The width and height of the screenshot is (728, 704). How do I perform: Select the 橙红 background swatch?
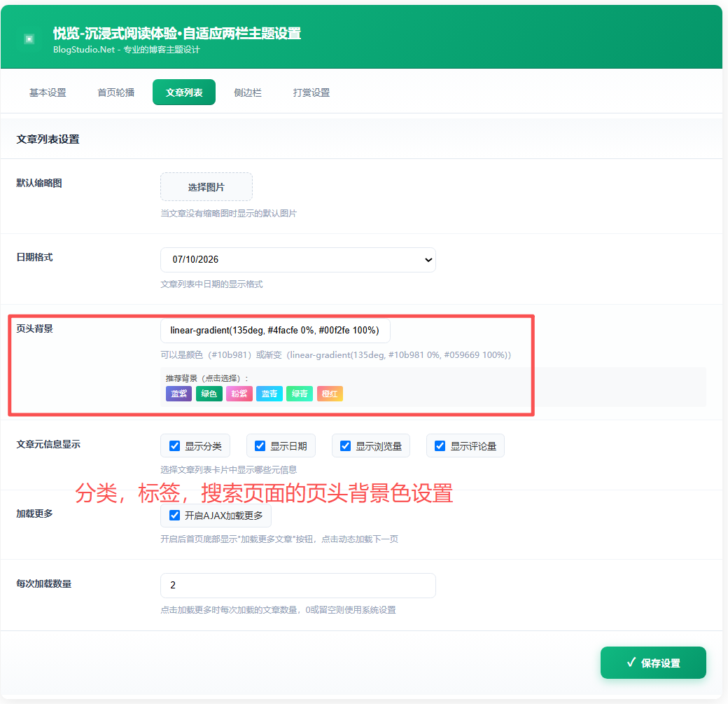point(330,394)
